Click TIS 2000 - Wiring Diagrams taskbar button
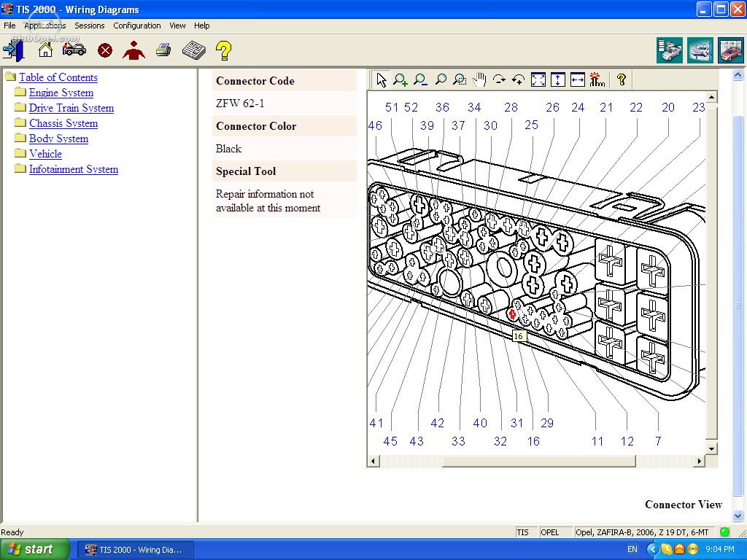 pos(135,550)
